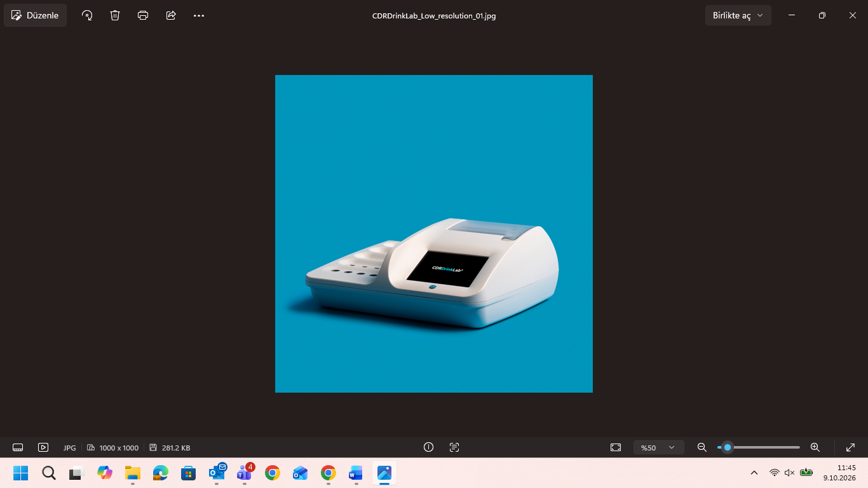Share the photo using the share icon
This screenshot has width=868, height=488.
(x=171, y=15)
